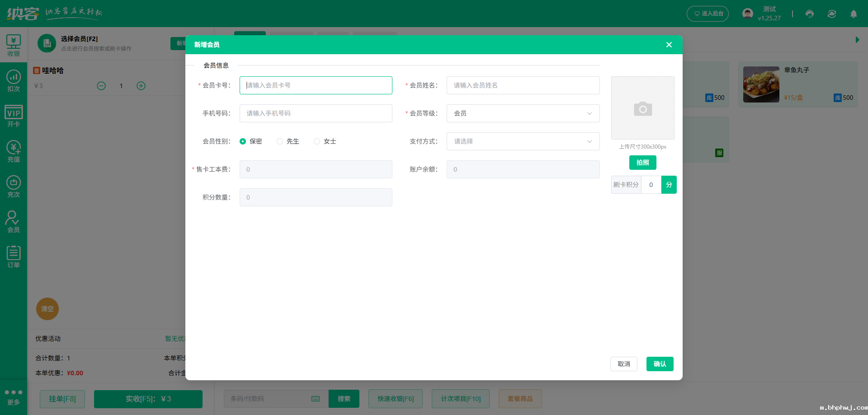The height and width of the screenshot is (415, 868).
Task: Click the keyboard icon in barcode field
Action: [x=316, y=399]
